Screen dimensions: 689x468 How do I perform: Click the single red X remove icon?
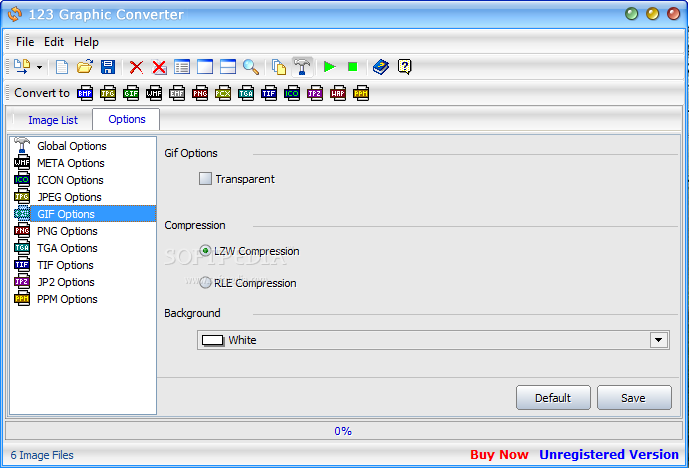coord(136,67)
